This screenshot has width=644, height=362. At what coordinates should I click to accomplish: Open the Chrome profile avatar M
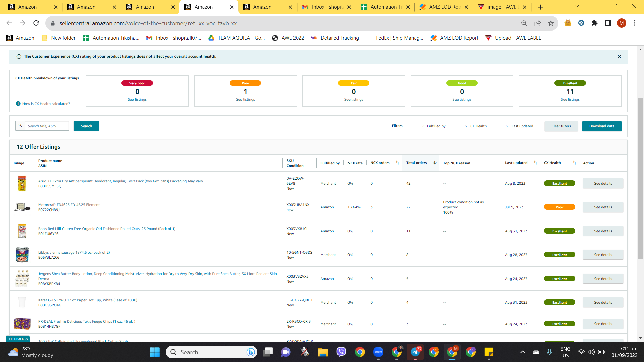[x=621, y=23]
